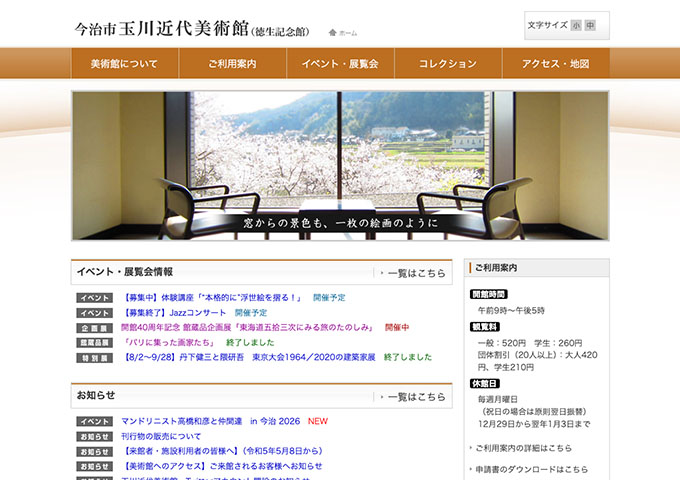
Task: Click the red NEW label
Action: click(x=317, y=421)
